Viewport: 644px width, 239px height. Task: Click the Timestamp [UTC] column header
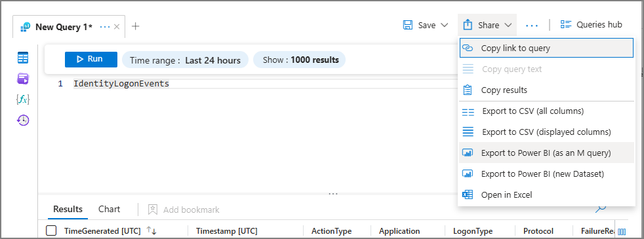pyautogui.click(x=227, y=231)
